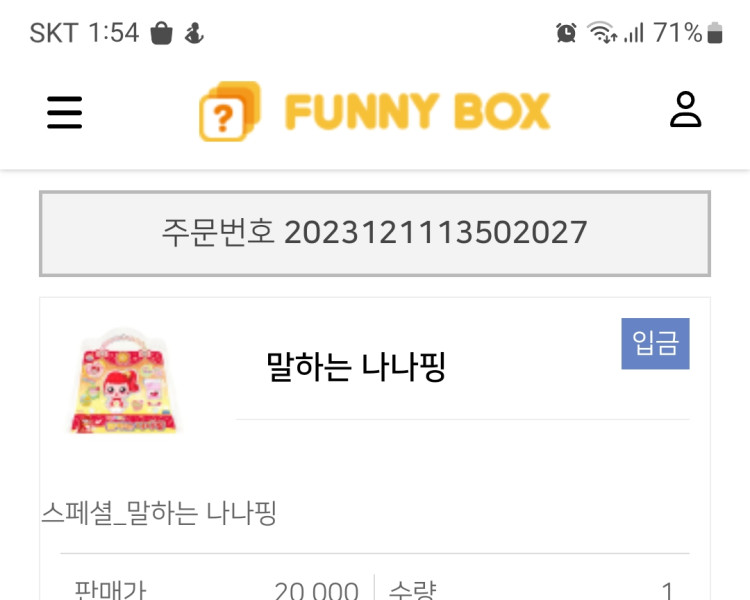Open the 말하는 나나핑 product title
The image size is (750, 600).
click(x=355, y=367)
